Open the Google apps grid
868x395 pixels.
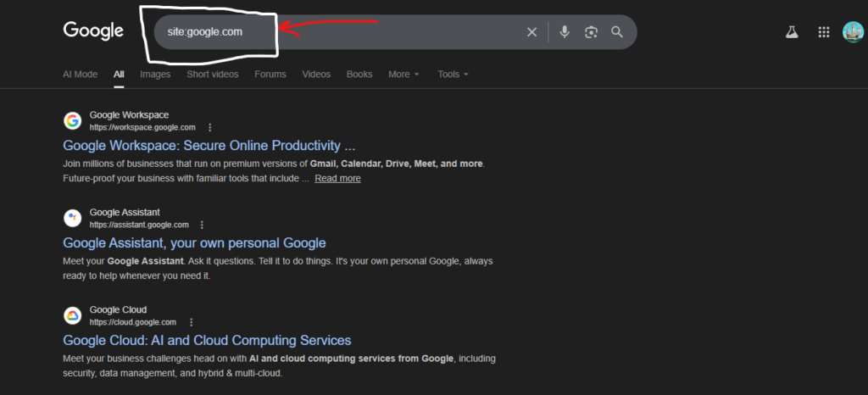coord(824,32)
